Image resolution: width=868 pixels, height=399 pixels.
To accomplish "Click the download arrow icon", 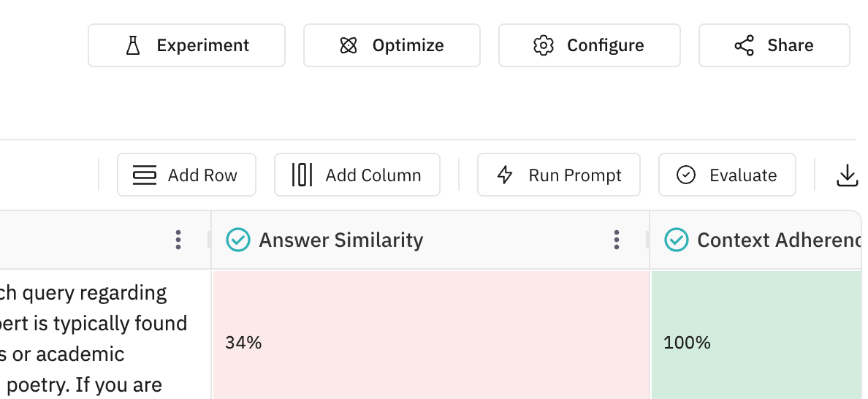I will pos(847,175).
